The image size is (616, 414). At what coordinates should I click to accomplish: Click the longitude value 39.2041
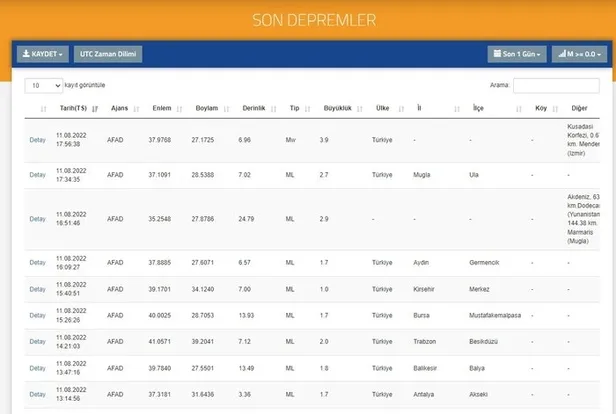pos(203,341)
